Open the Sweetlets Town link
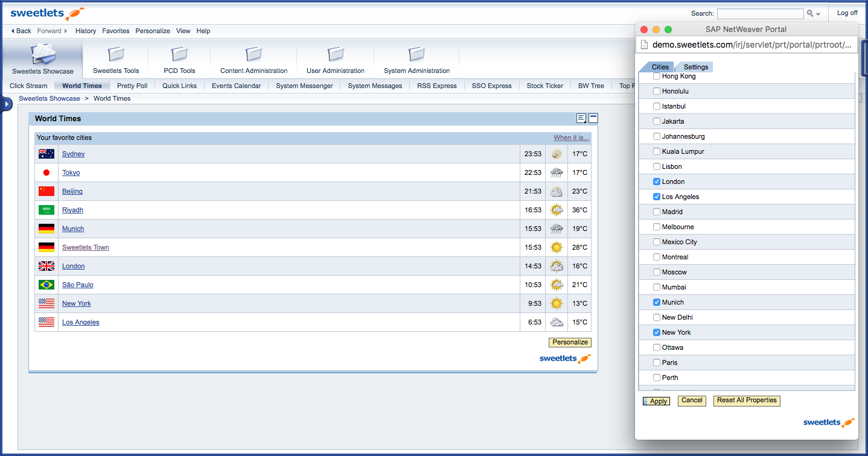The width and height of the screenshot is (868, 456). (x=85, y=247)
